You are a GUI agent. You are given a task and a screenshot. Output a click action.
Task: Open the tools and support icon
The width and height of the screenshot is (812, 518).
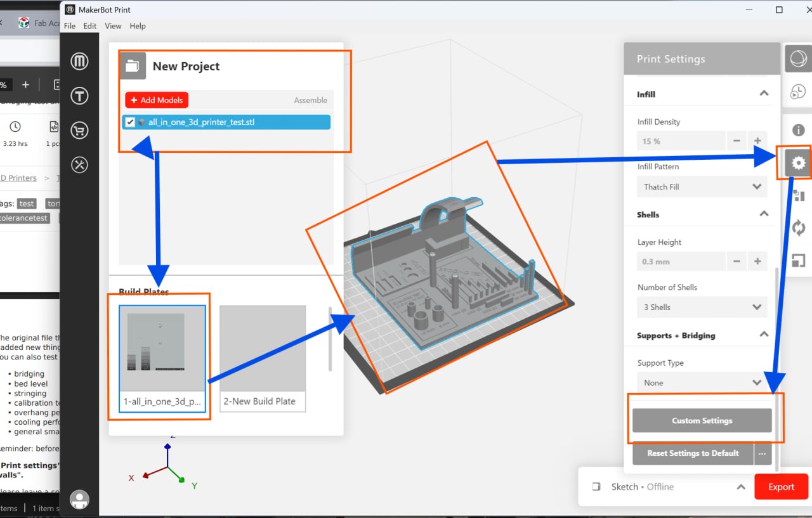pos(79,165)
